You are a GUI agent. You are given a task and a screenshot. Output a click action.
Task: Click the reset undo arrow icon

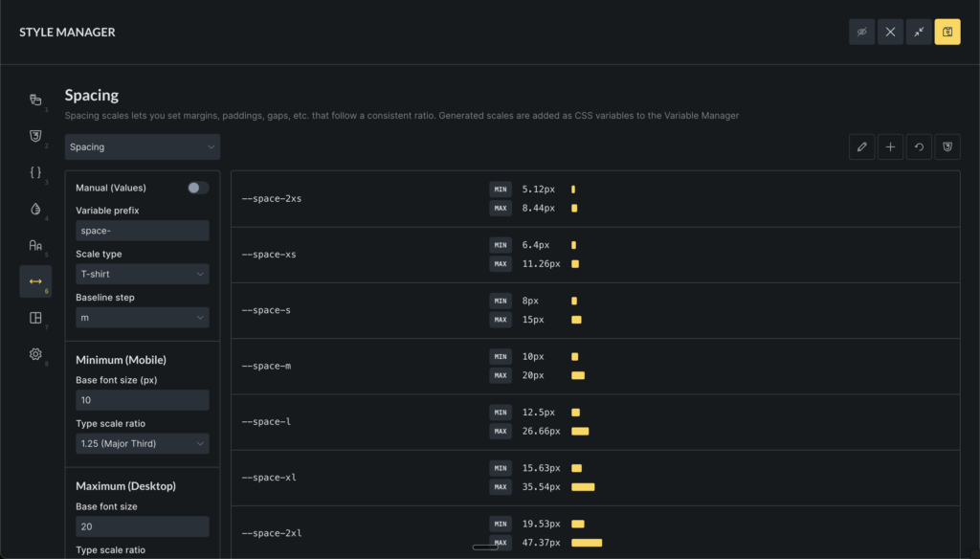919,146
